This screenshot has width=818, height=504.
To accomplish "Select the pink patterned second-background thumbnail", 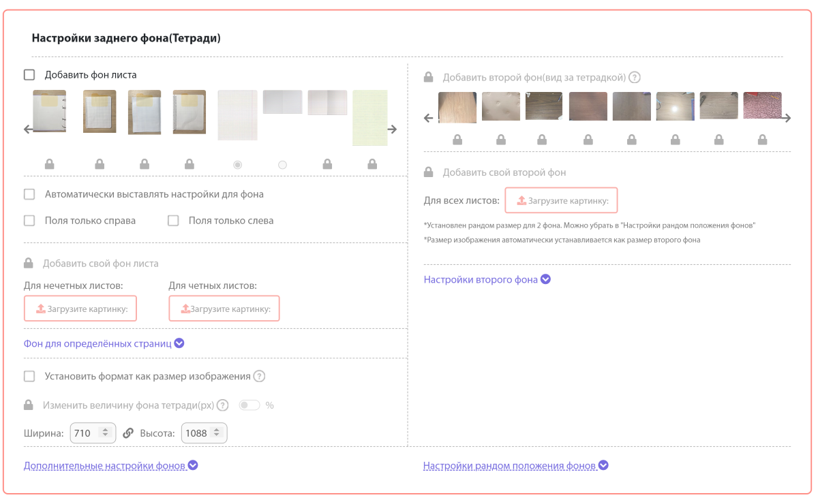I will tap(762, 106).
